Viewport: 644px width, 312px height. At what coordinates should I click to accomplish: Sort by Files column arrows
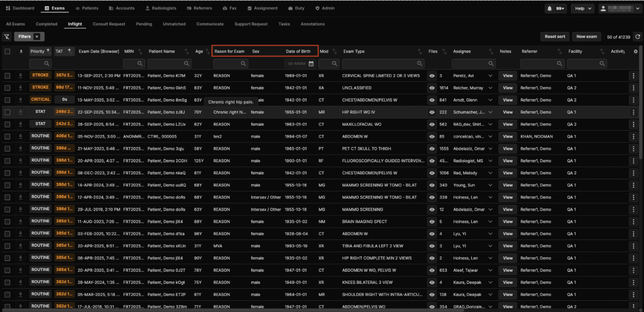tap(444, 51)
